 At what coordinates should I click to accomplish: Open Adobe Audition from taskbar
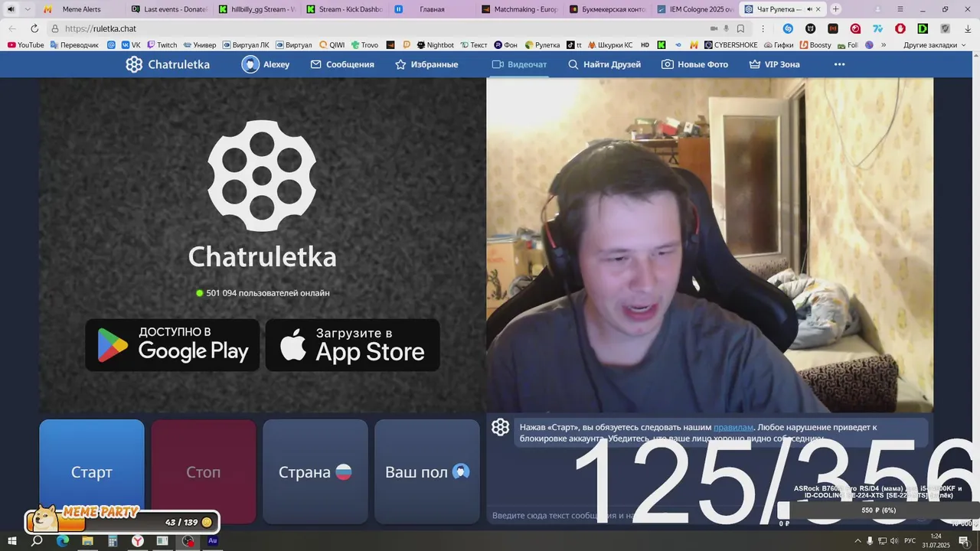[x=213, y=541]
